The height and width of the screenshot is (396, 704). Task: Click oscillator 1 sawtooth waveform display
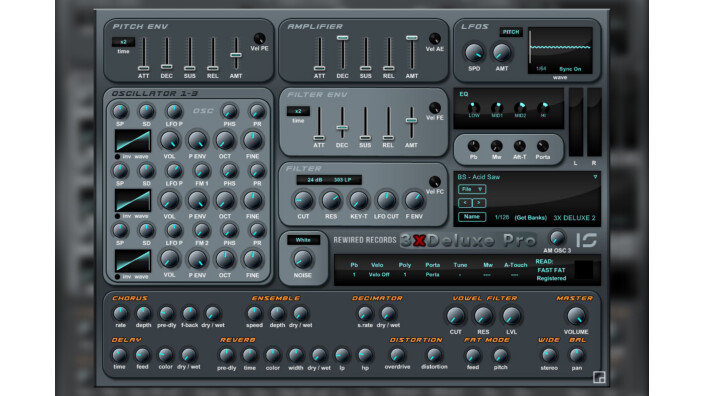tap(133, 141)
